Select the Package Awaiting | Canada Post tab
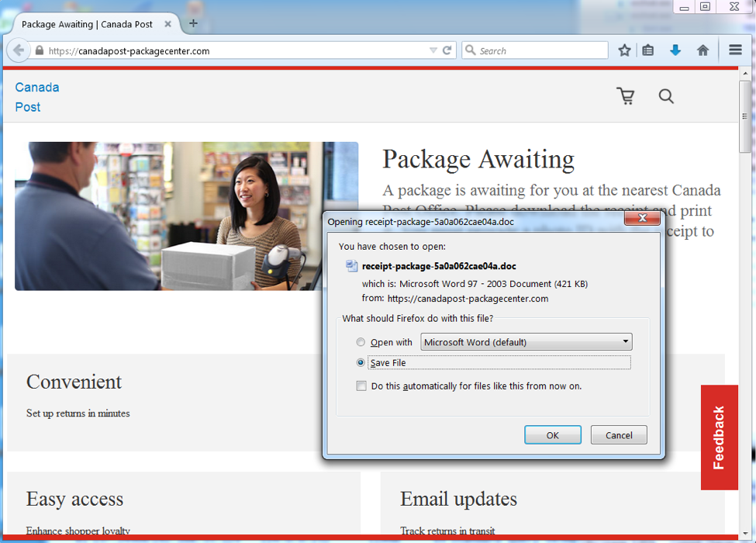This screenshot has width=756, height=543. click(x=88, y=24)
